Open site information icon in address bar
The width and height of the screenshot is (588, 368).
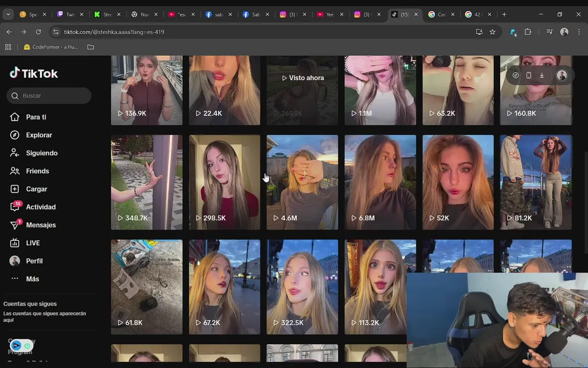56,32
